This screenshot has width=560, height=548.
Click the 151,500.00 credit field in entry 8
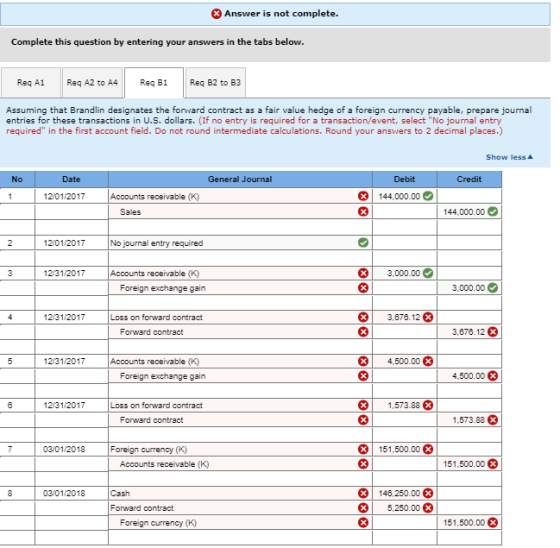click(469, 523)
